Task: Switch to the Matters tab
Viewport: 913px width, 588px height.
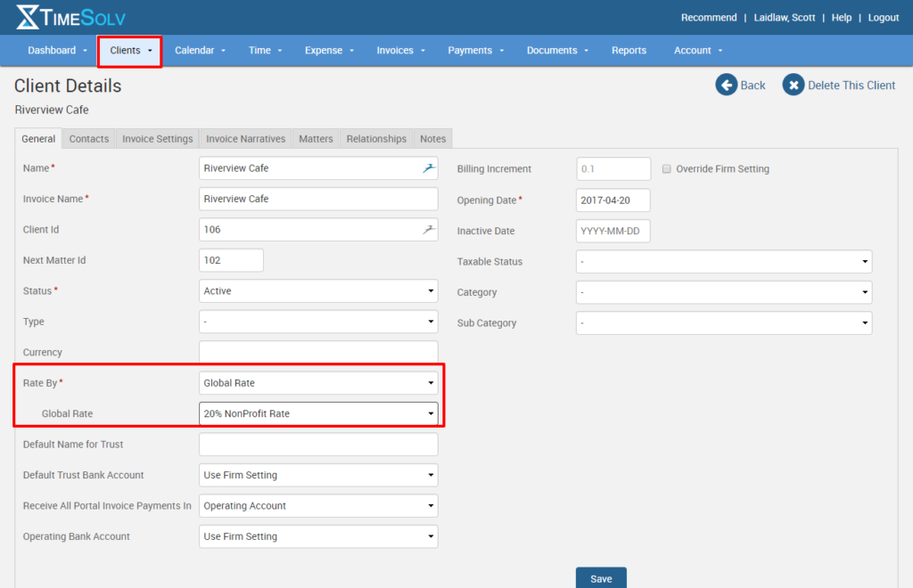Action: click(316, 138)
